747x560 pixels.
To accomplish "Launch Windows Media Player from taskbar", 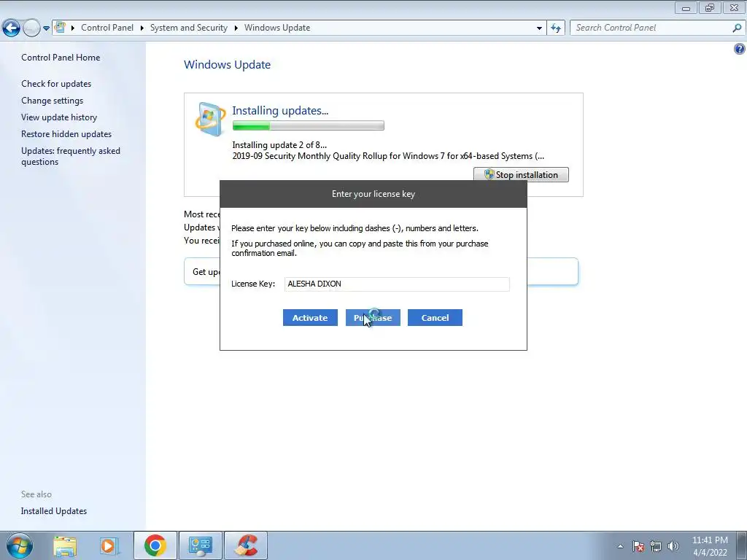I will click(109, 545).
